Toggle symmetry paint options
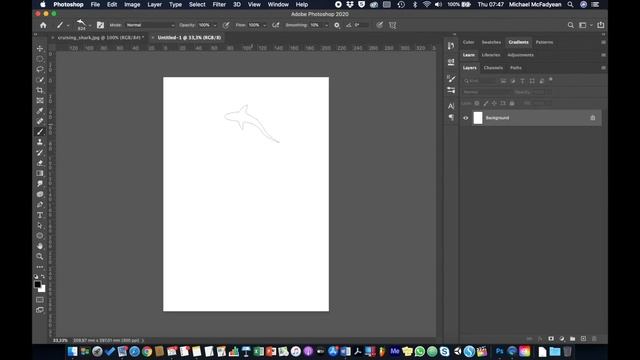 tap(393, 25)
